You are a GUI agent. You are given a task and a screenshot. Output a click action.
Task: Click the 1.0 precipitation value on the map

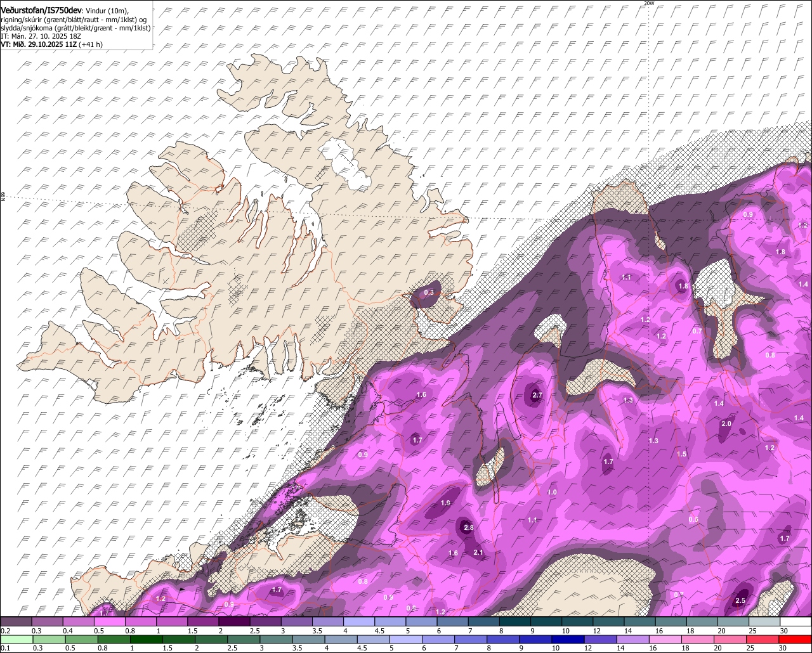[x=552, y=492]
